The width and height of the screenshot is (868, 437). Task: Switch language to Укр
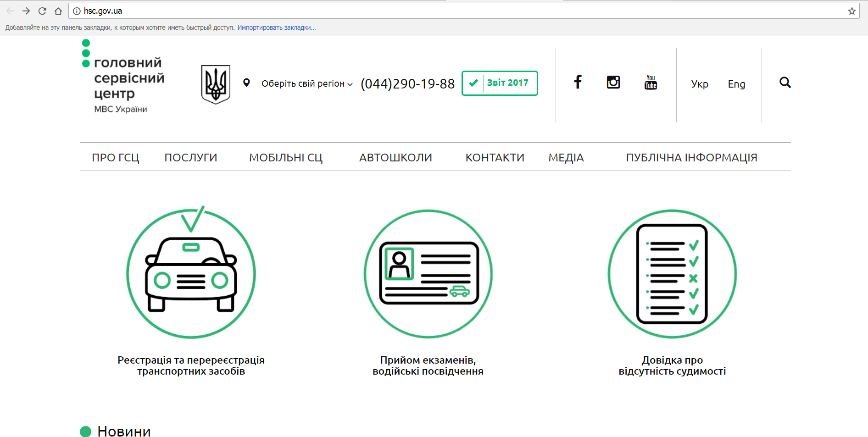pyautogui.click(x=700, y=84)
